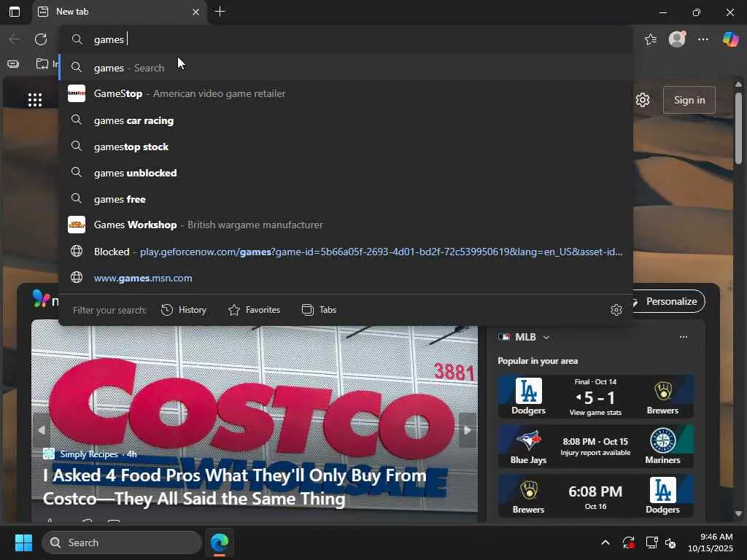Click the address bar with 'games'
747x560 pixels.
pyautogui.click(x=346, y=39)
